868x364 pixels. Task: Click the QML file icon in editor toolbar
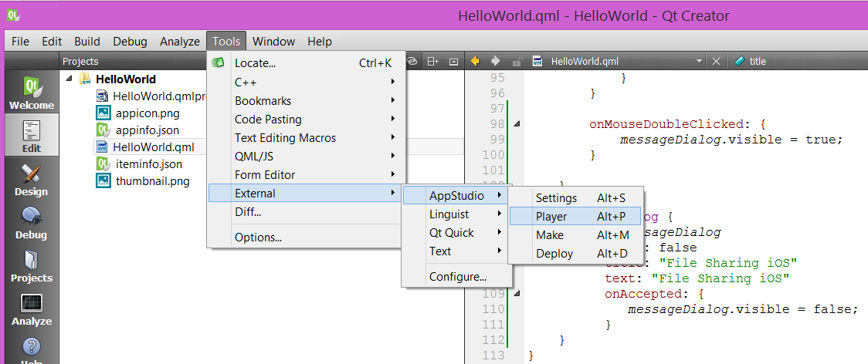537,62
